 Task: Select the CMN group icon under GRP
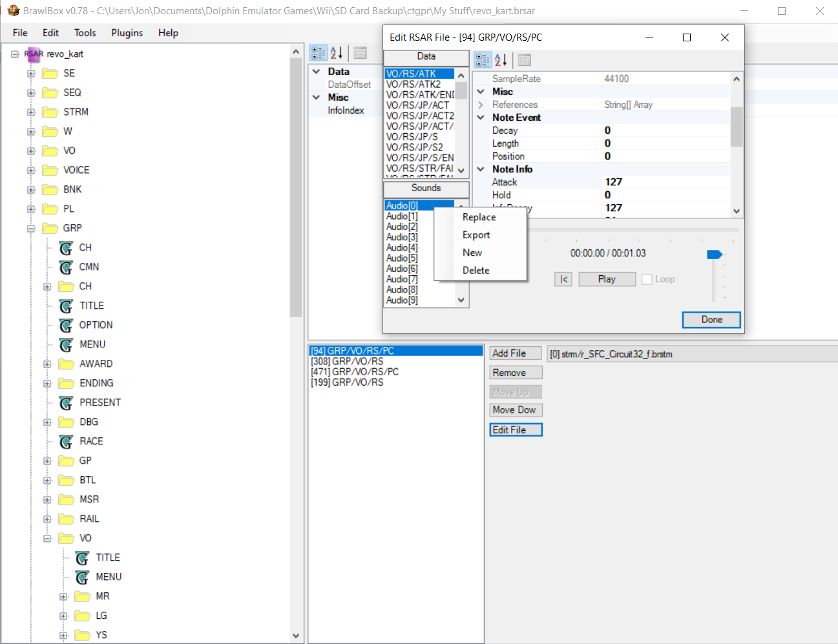66,267
